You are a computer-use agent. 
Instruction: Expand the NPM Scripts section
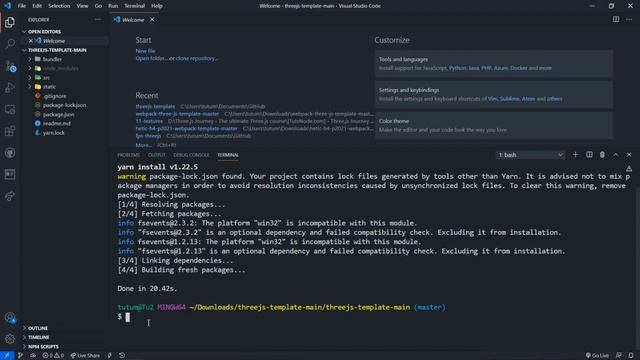click(x=43, y=347)
